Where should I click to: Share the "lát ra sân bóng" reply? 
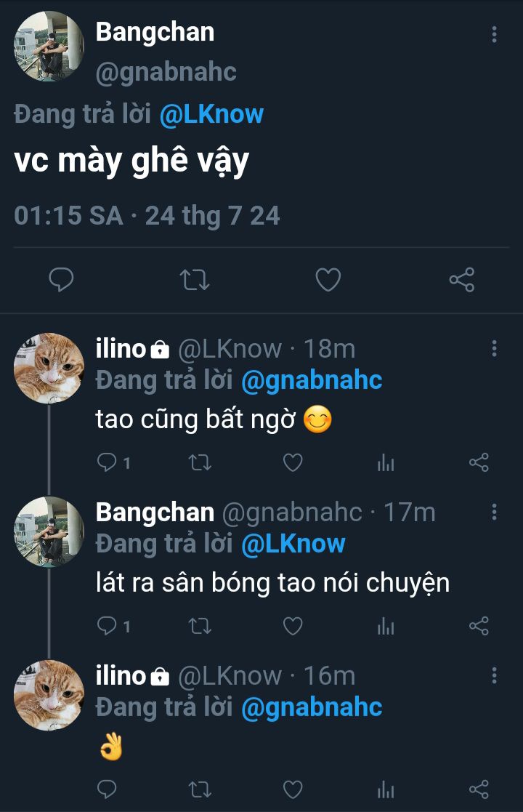[479, 626]
